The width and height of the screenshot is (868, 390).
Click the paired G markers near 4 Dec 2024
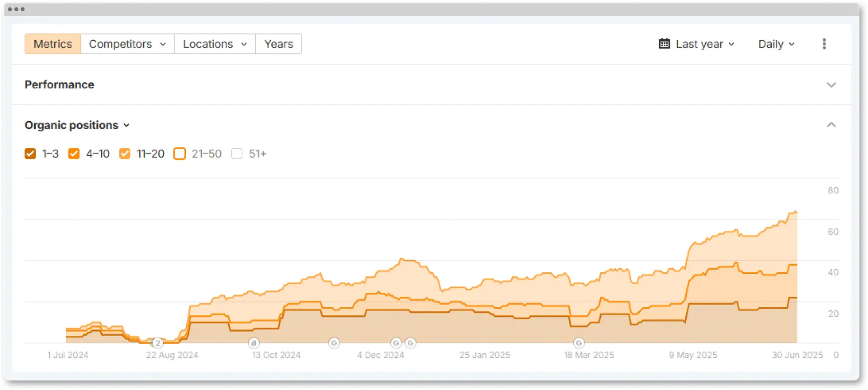403,343
